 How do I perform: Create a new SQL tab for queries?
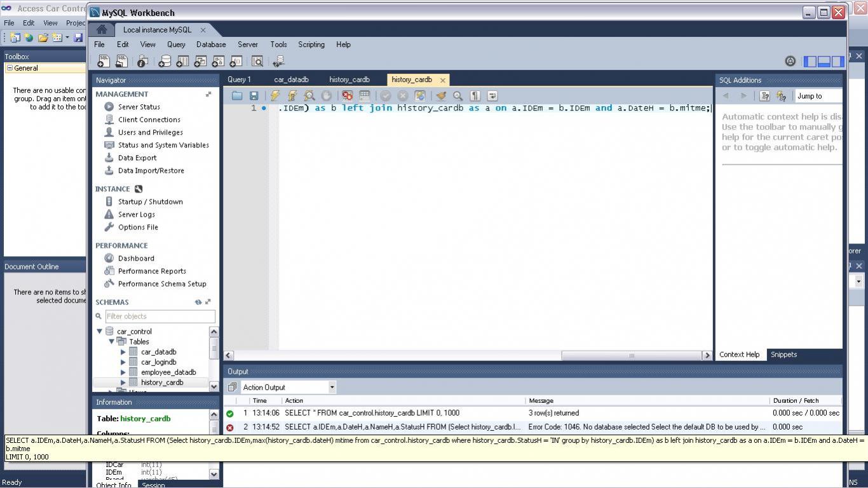[x=104, y=61]
